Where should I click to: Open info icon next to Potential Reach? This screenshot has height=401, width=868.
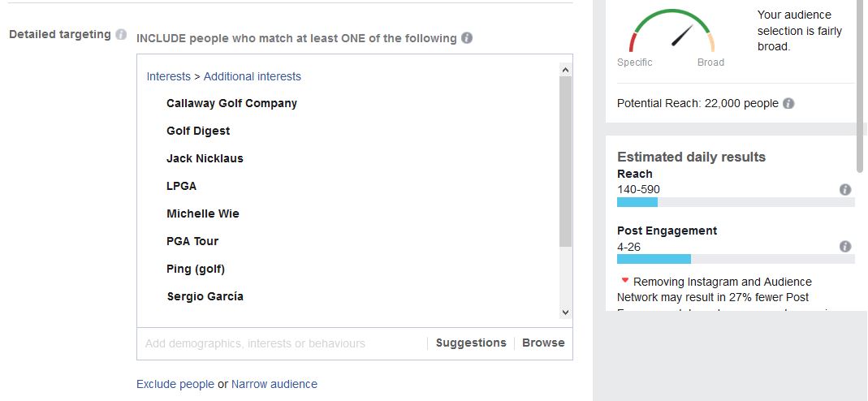[788, 103]
